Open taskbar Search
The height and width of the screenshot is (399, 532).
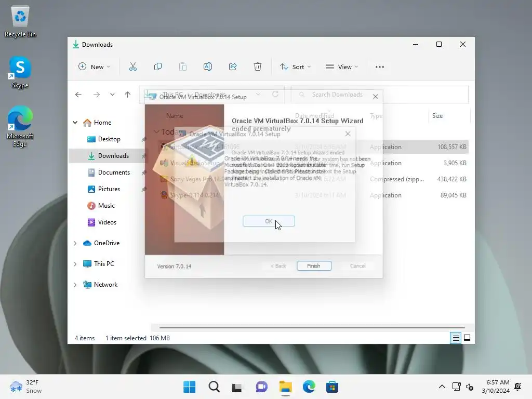(214, 387)
